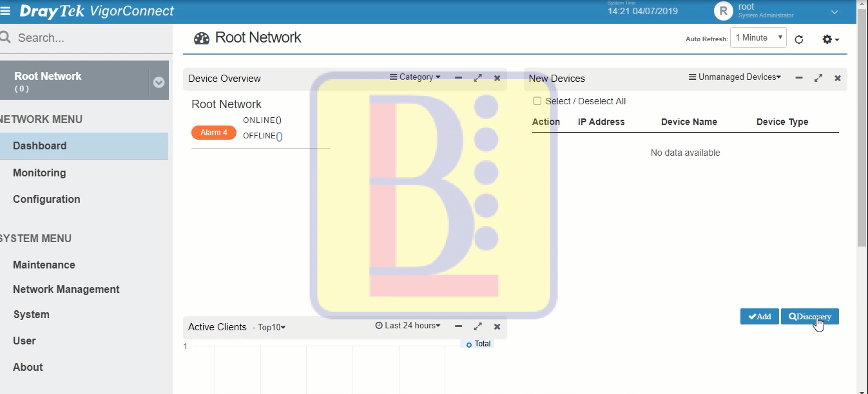Open the hamburger menu in the header
The image size is (868, 394).
click(x=6, y=12)
